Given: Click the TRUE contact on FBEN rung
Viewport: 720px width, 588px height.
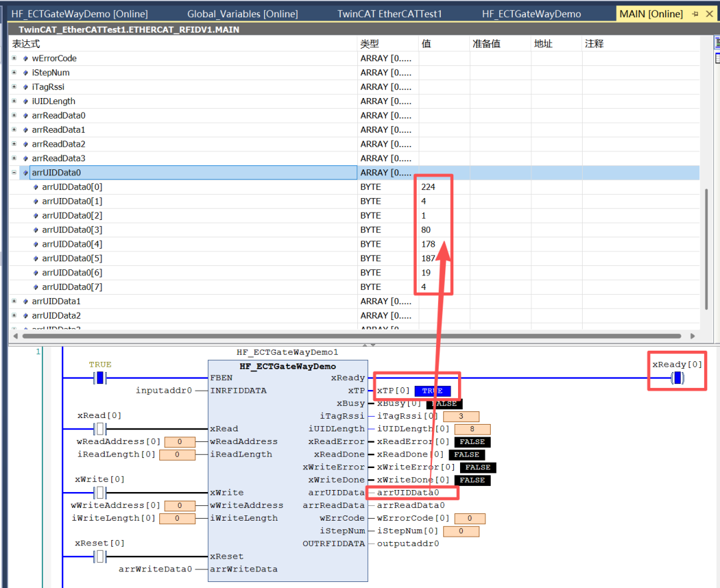Looking at the screenshot, I should (x=100, y=378).
